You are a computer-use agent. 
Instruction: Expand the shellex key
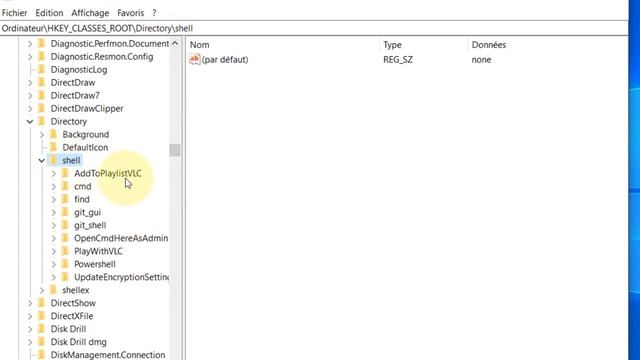42,290
